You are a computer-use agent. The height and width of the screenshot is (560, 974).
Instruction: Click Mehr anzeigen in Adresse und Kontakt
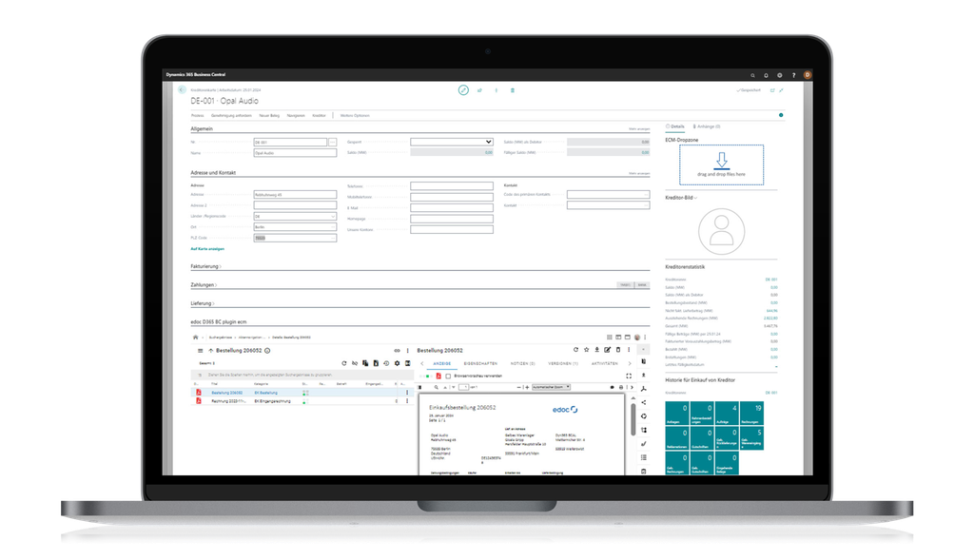(x=639, y=173)
